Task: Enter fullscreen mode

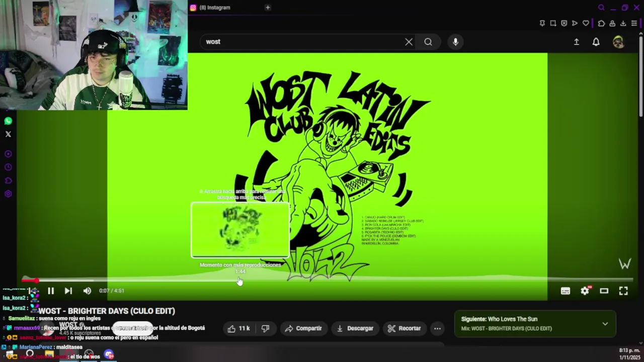Action: (x=623, y=291)
